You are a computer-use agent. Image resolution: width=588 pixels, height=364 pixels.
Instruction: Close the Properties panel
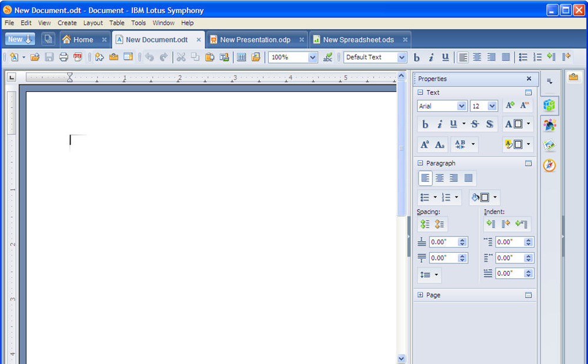[529, 79]
